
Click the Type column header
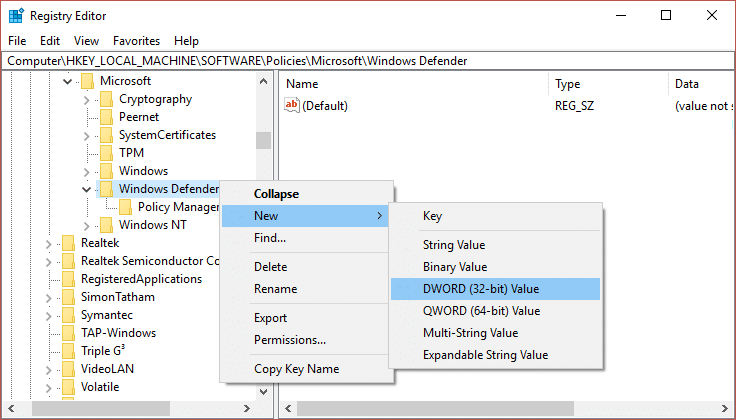click(568, 84)
